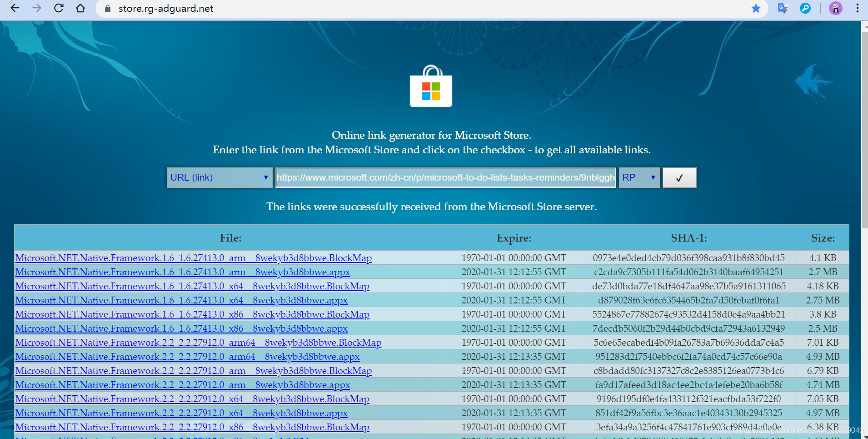The image size is (868, 439).
Task: Open the browser home page
Action: (x=80, y=8)
